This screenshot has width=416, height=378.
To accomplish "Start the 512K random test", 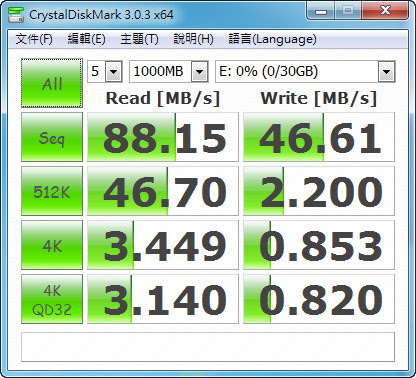I will point(52,191).
